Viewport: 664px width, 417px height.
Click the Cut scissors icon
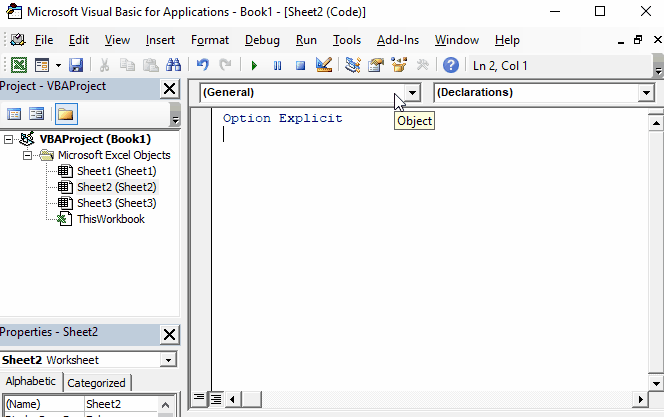click(104, 65)
